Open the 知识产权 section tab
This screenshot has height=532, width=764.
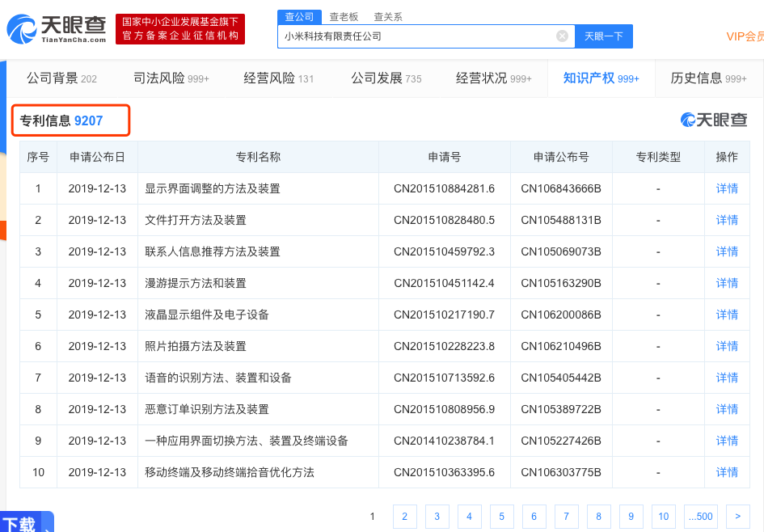(601, 78)
